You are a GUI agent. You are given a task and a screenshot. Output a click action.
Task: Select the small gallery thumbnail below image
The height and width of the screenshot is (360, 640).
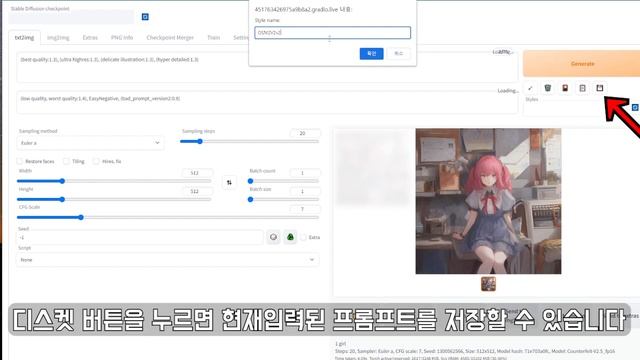tap(488, 284)
